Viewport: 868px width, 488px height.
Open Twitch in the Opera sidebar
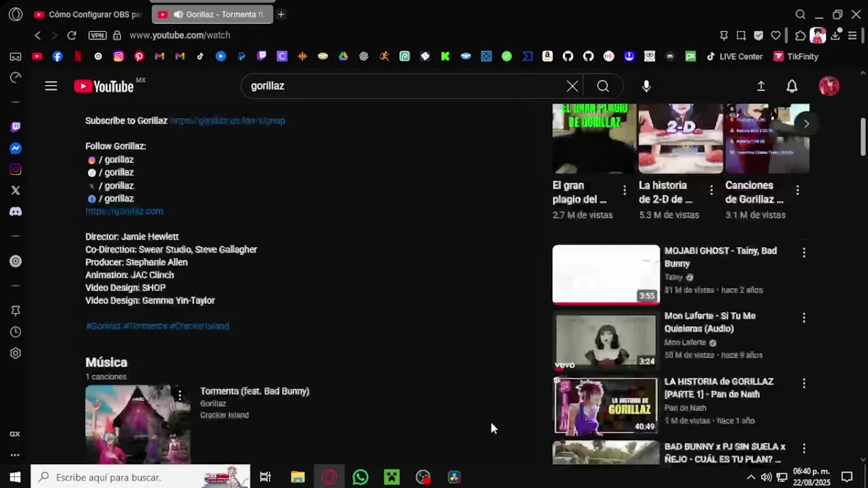click(16, 127)
